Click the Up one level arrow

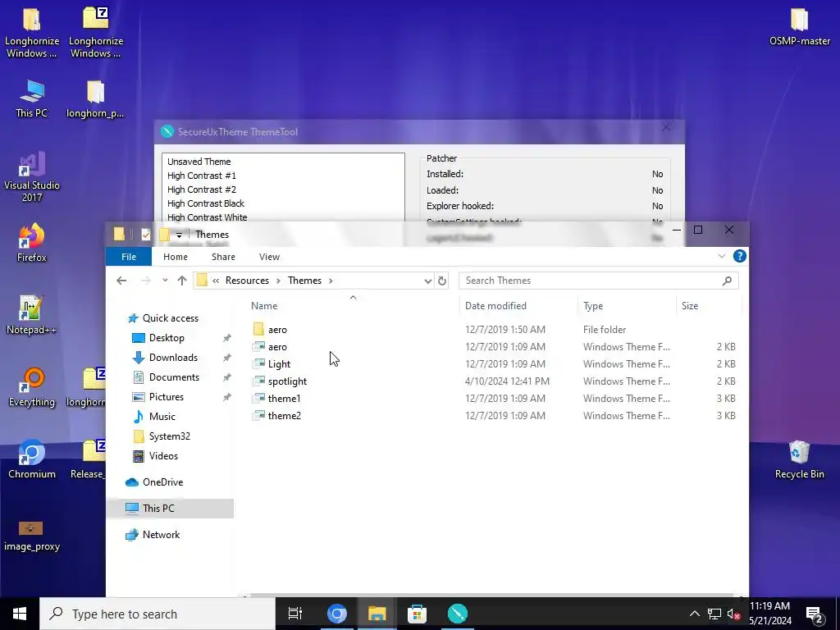coord(182,281)
